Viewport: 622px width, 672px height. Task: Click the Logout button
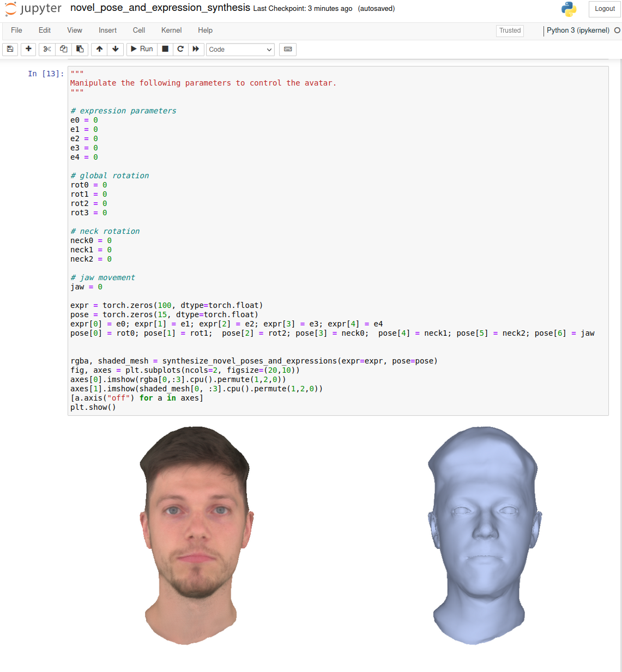[x=605, y=9]
